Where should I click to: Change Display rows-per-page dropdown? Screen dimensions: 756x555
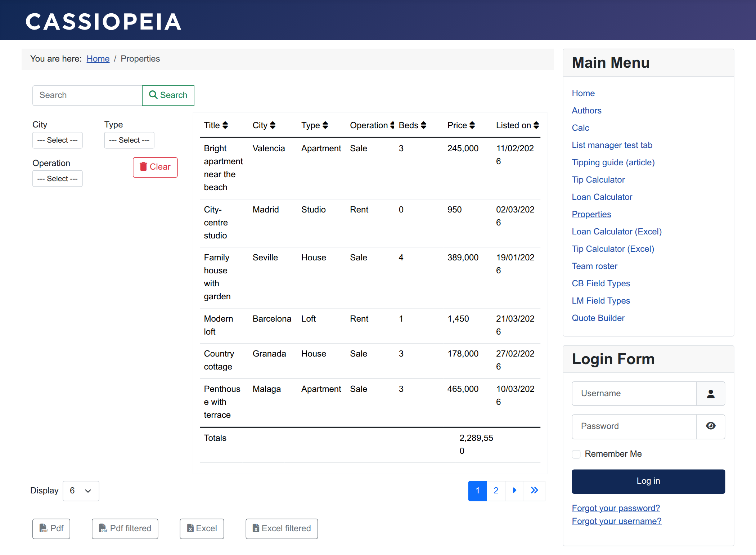[x=81, y=491]
